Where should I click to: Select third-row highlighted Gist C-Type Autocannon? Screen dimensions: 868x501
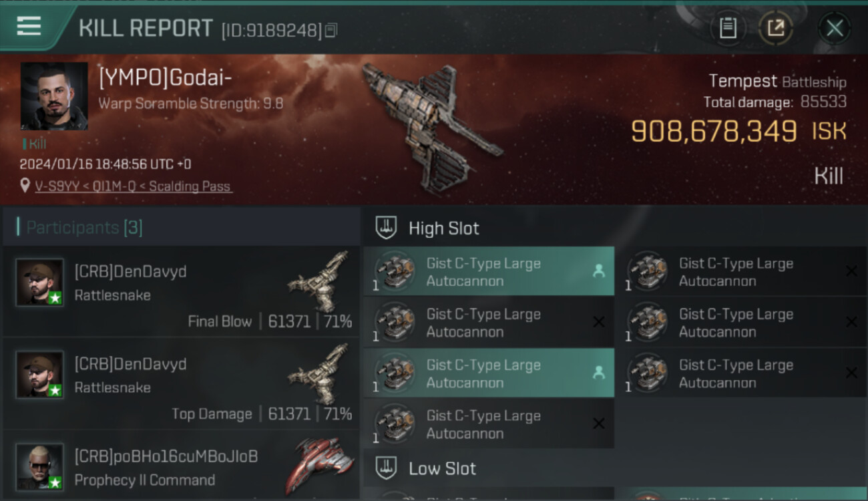pos(489,373)
